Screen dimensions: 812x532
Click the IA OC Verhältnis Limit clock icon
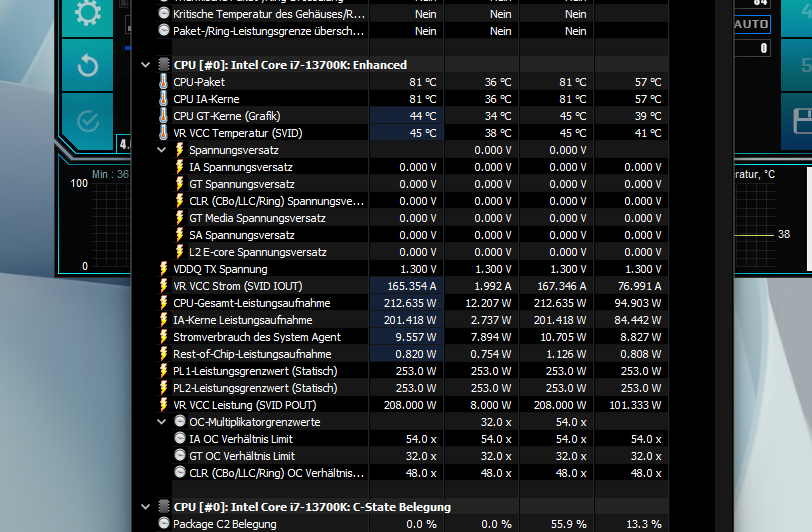click(180, 438)
